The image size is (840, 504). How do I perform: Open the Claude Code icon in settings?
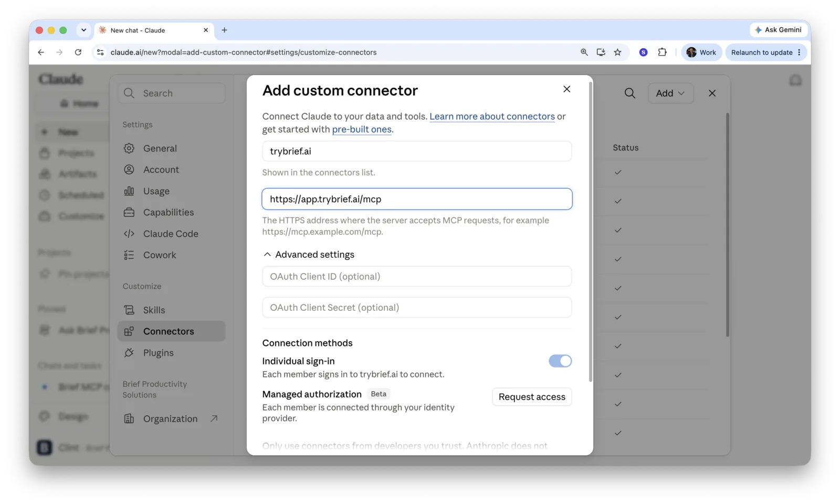tap(129, 234)
